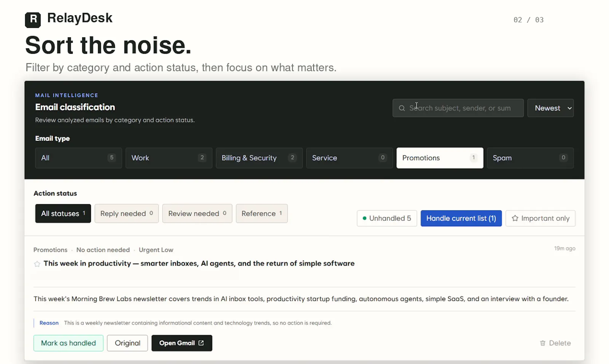Open the Newest sort dropdown

click(x=550, y=108)
